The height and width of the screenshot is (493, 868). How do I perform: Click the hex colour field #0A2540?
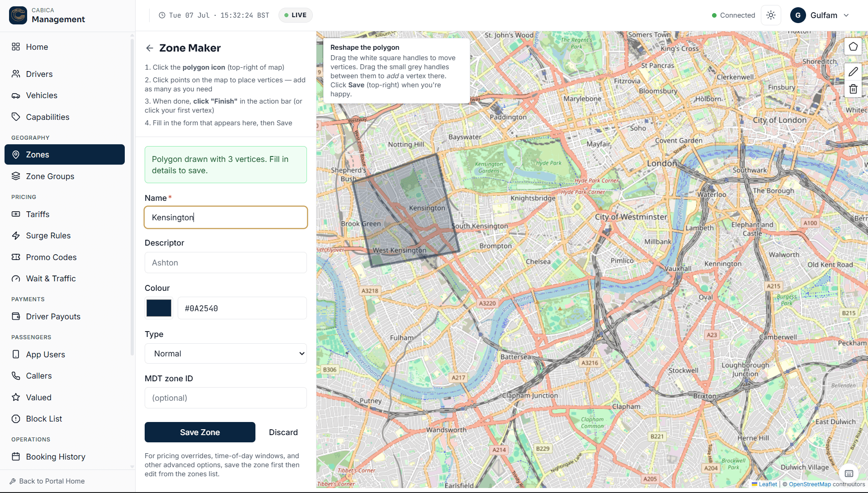click(242, 308)
